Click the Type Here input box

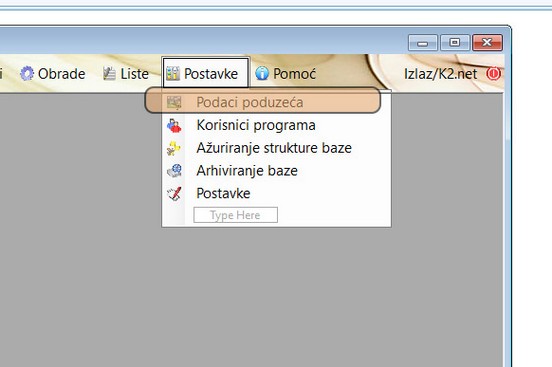[236, 215]
